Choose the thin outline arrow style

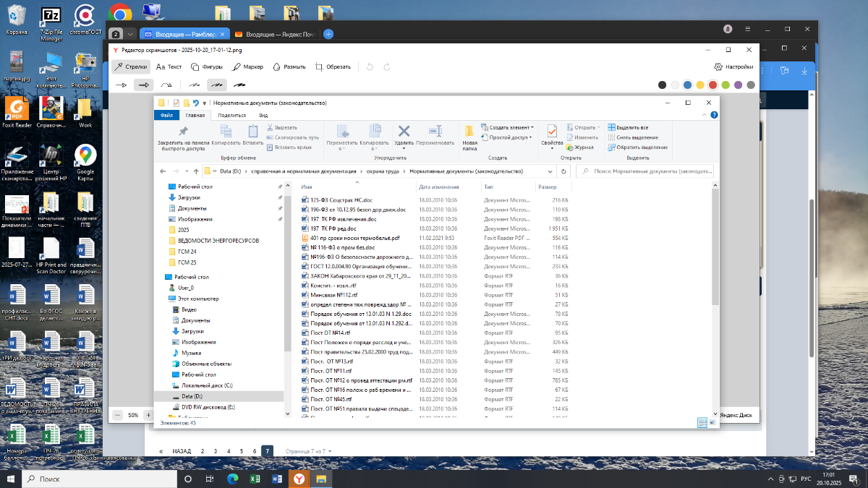[122, 85]
